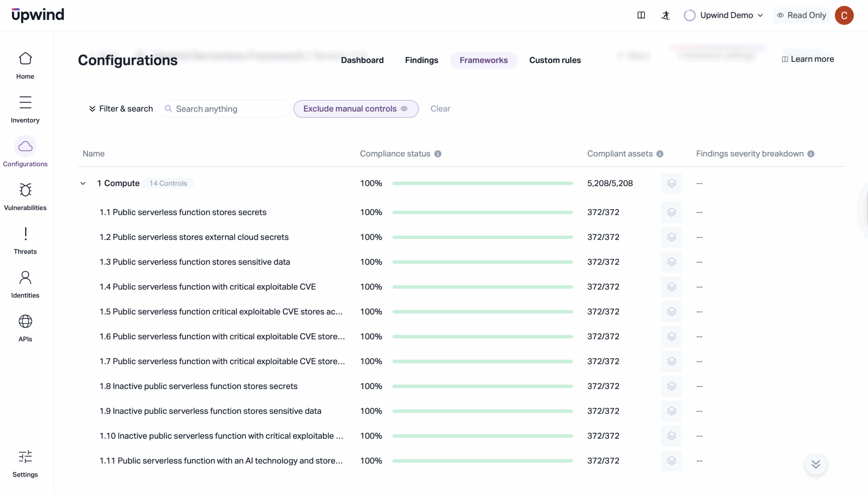Open the documentation book icon in header
The height and width of the screenshot is (494, 868).
[x=641, y=15]
